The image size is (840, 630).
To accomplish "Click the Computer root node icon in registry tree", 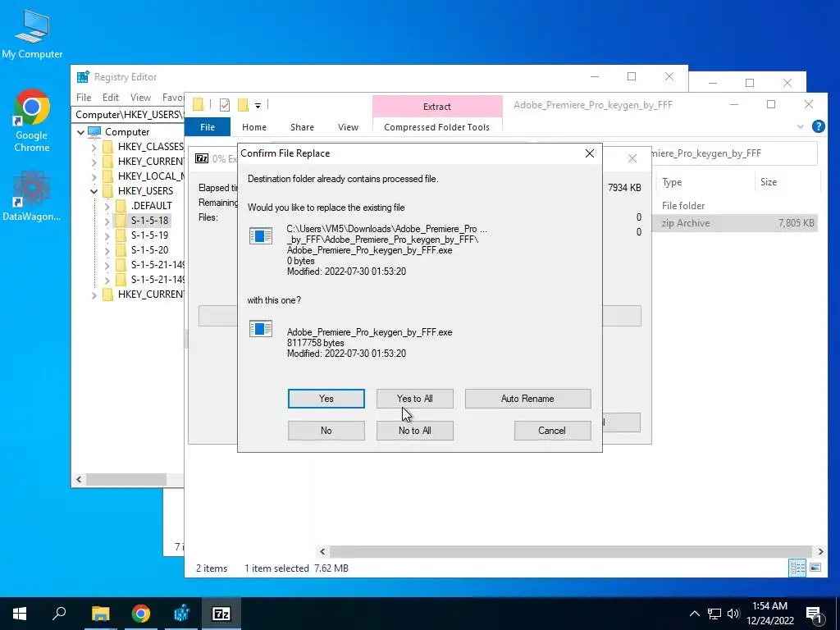I will click(x=94, y=132).
